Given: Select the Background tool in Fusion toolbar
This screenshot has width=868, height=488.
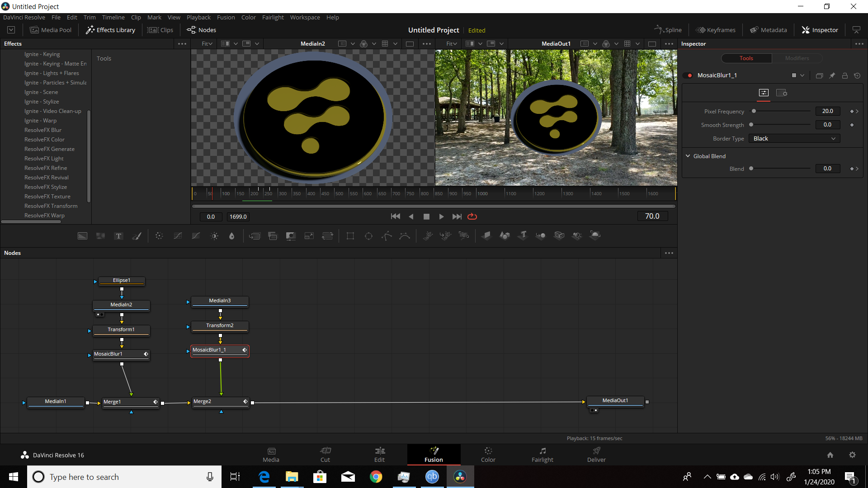Looking at the screenshot, I should (x=82, y=236).
